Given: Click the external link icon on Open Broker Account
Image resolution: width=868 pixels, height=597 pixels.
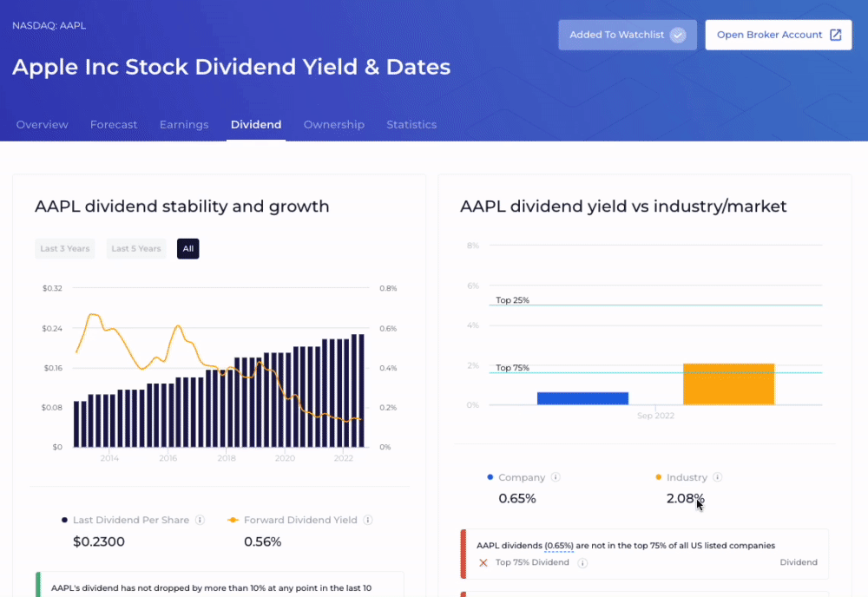Looking at the screenshot, I should click(x=835, y=35).
